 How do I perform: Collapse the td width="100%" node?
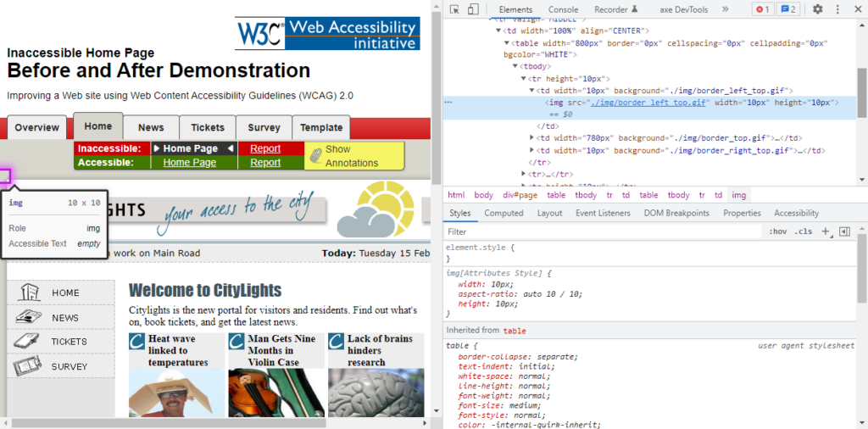click(498, 31)
